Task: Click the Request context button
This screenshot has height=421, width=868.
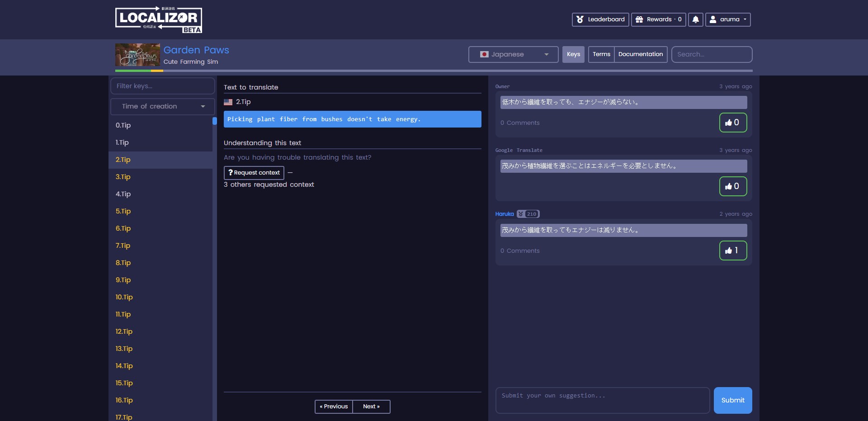Action: pyautogui.click(x=254, y=173)
